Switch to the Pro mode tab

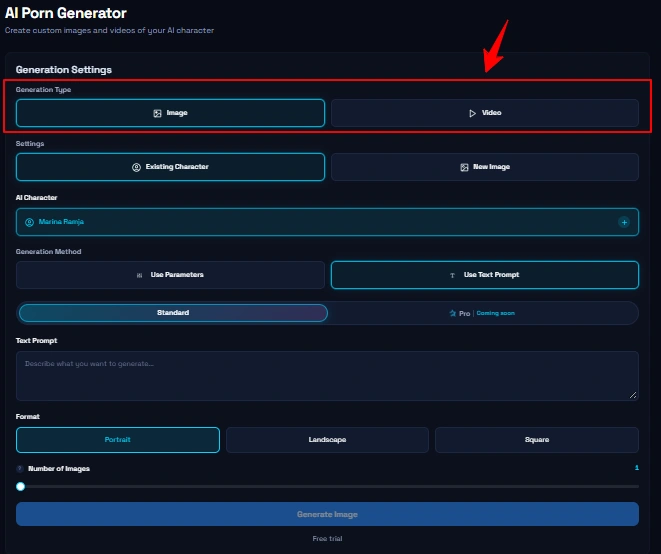tap(482, 313)
